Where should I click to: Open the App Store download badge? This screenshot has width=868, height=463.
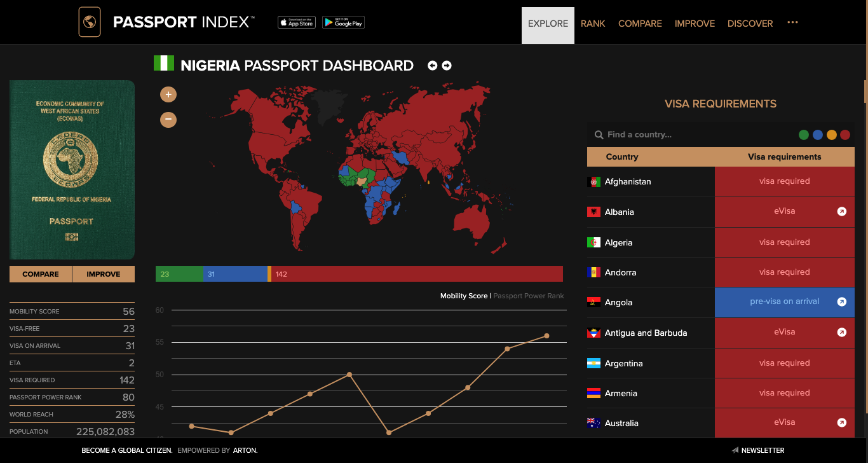click(297, 22)
